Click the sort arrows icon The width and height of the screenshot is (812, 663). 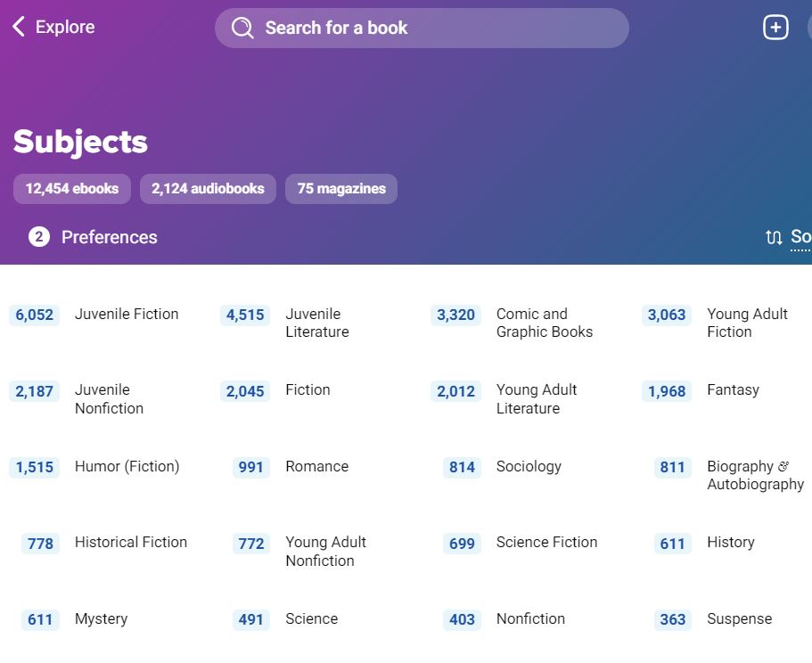(x=773, y=237)
